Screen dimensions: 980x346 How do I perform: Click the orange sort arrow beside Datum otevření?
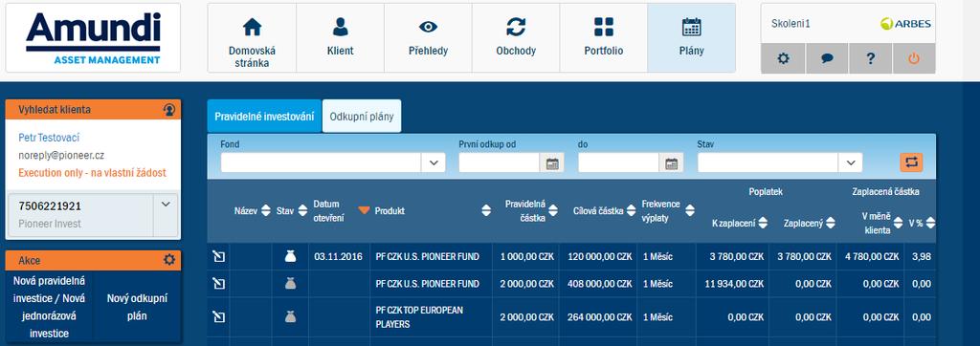(365, 210)
